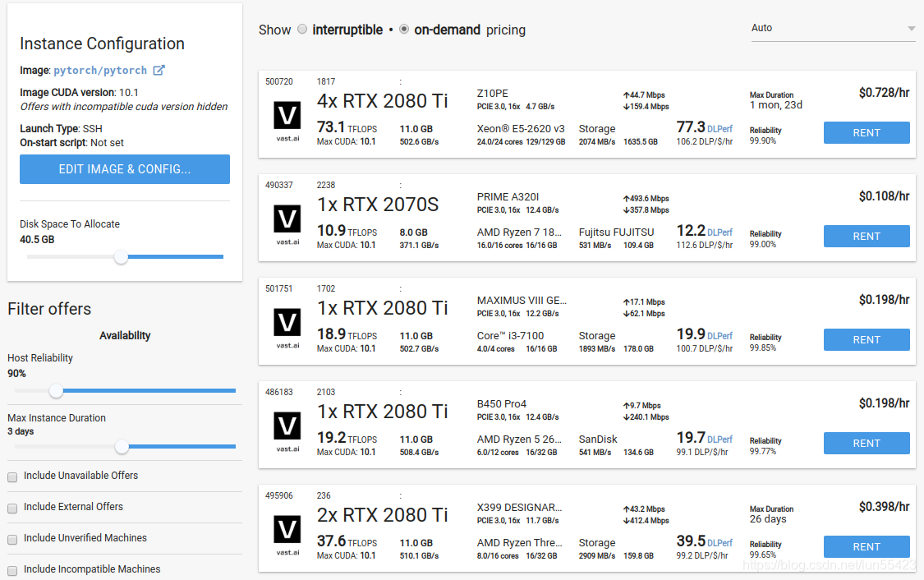Click EDIT IMAGE & CONFIG button
The image size is (924, 580).
(x=124, y=169)
